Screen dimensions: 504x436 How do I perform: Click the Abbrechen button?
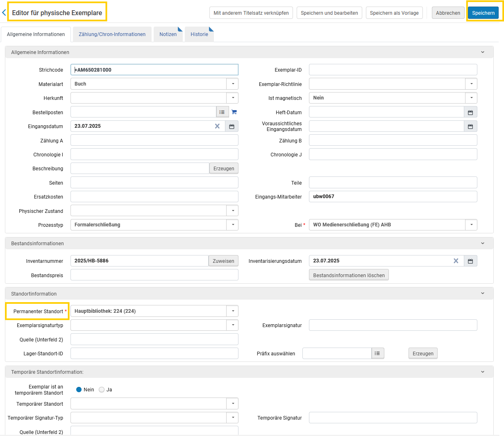click(x=448, y=13)
